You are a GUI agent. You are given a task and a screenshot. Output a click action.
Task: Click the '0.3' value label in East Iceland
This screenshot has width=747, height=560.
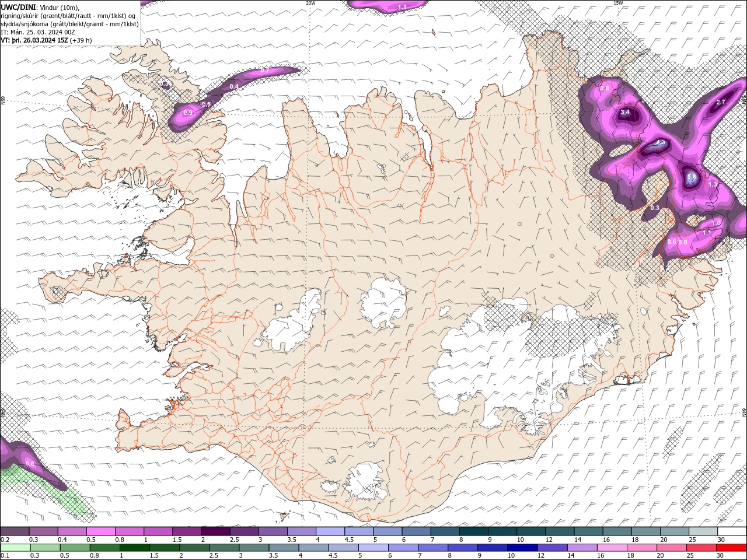click(x=655, y=208)
